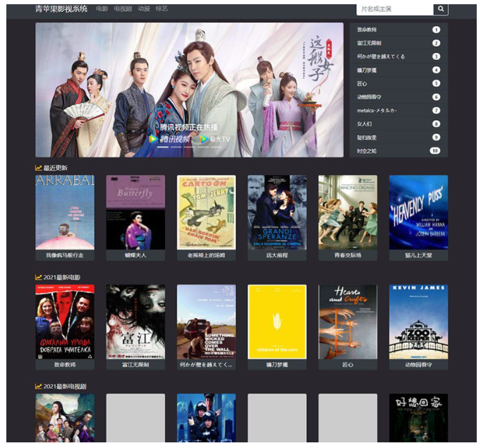The width and height of the screenshot is (488, 448).
Task: Open the Tom and Jerry cartoon poster
Action: tap(206, 212)
